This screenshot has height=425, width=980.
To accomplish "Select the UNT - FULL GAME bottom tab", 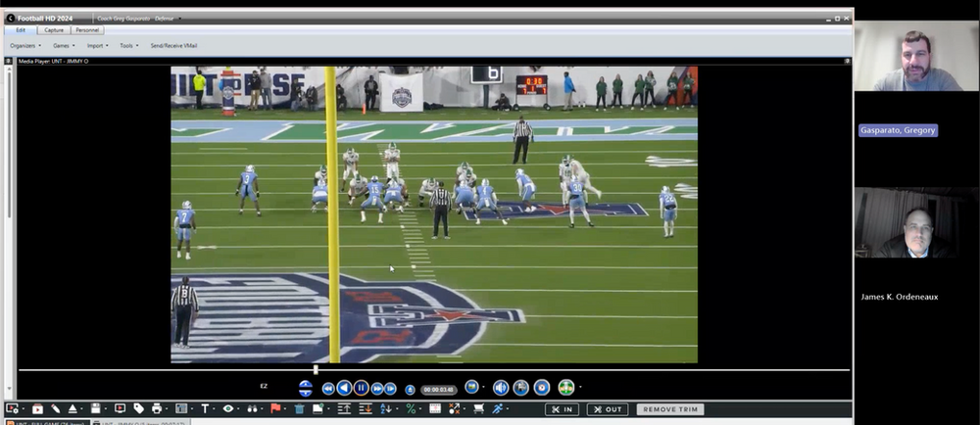I will [46, 423].
